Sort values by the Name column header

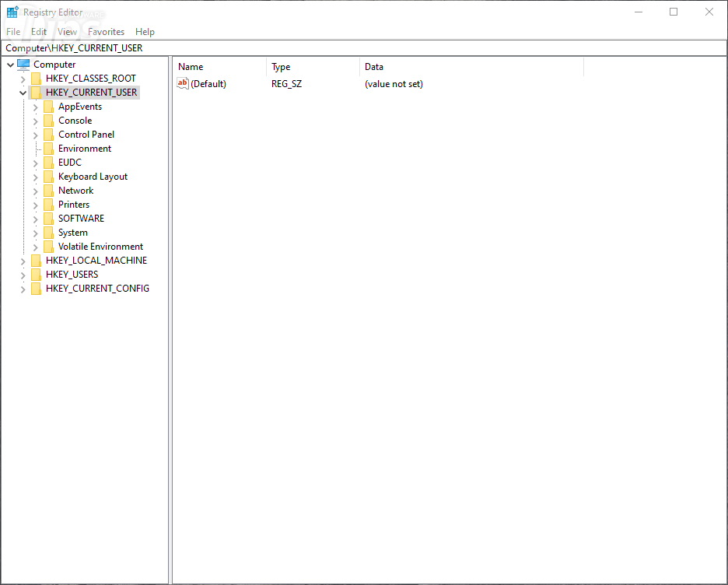[x=221, y=67]
